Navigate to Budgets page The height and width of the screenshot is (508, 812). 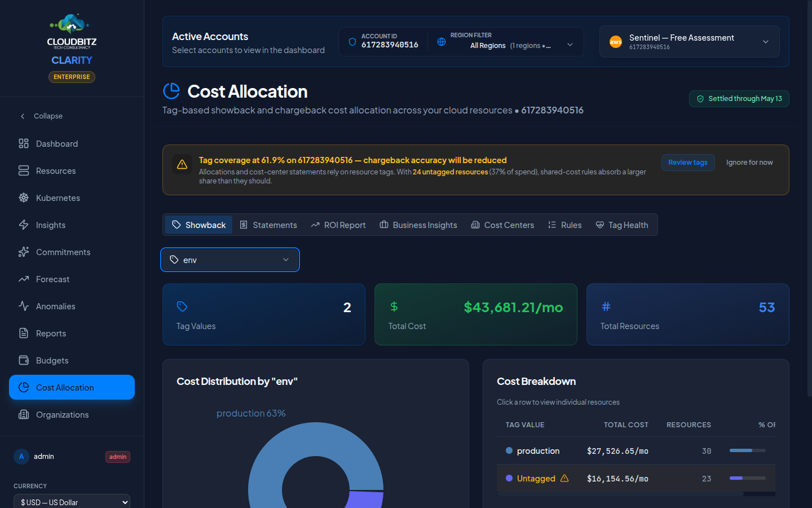(x=72, y=360)
